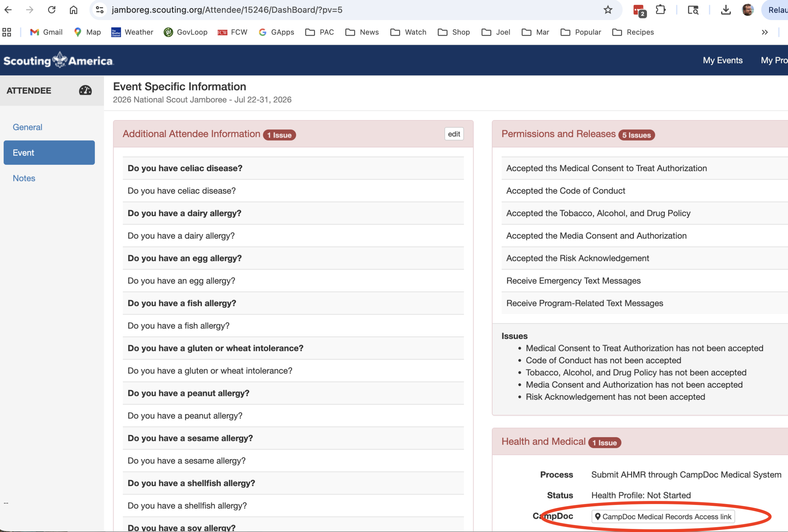
Task: Open the Gmail bookmark
Action: [46, 32]
